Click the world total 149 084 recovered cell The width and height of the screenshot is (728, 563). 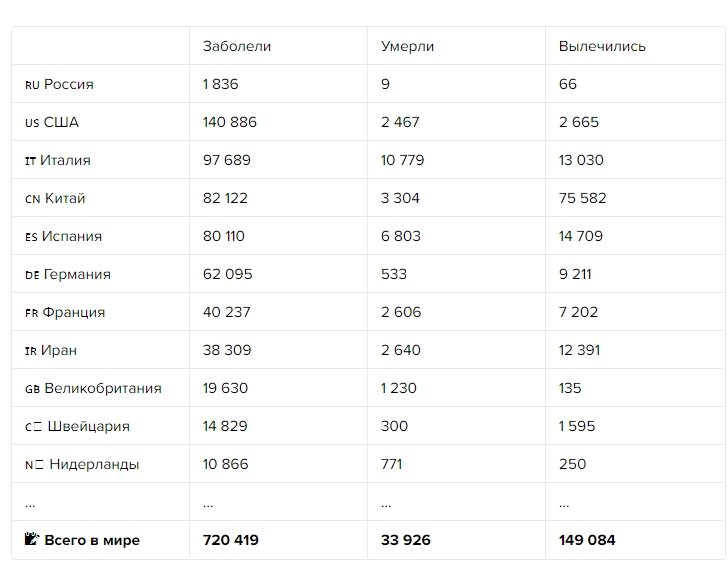(x=587, y=541)
